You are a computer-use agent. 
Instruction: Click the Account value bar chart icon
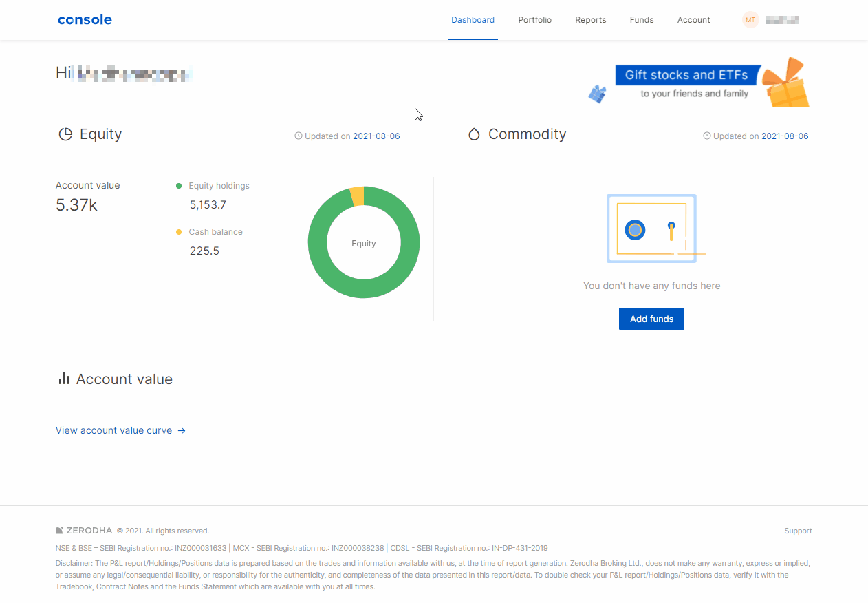[64, 379]
